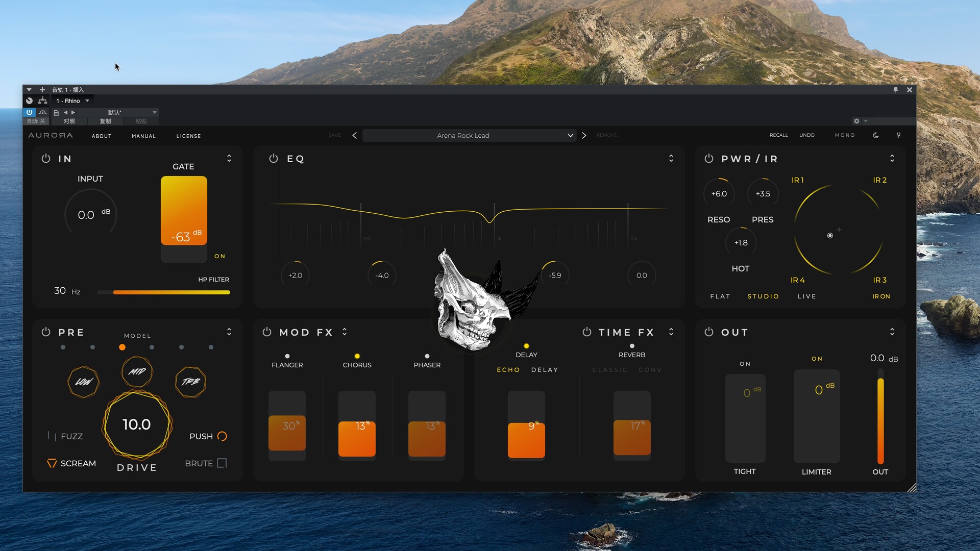Select the TRB hexagon boost icon
980x551 pixels.
[x=190, y=382]
